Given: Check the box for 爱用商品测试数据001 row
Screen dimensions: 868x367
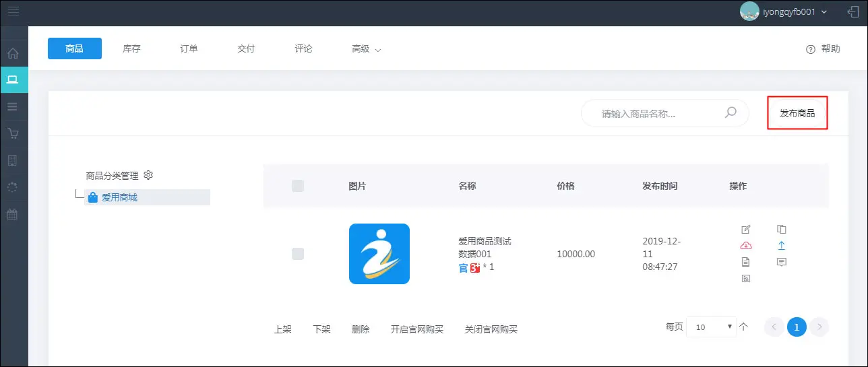Looking at the screenshot, I should pos(298,254).
